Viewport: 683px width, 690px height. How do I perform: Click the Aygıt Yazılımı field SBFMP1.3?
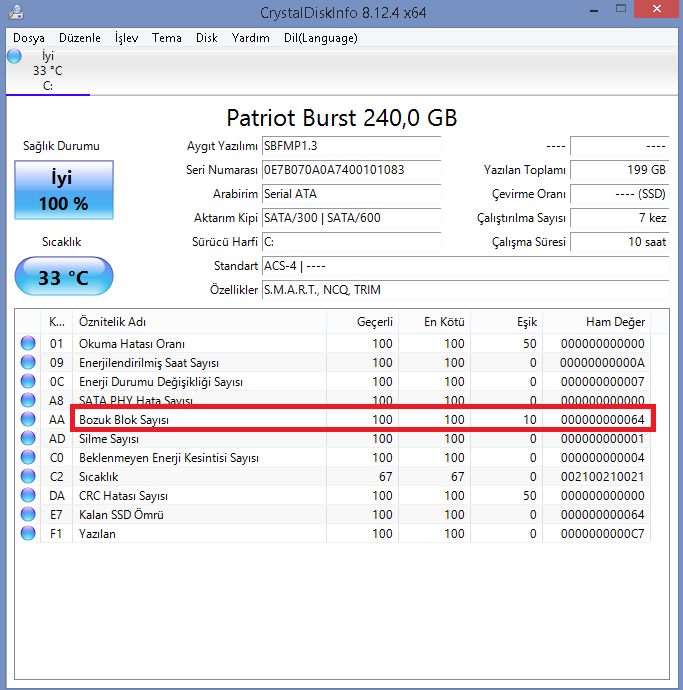[352, 146]
